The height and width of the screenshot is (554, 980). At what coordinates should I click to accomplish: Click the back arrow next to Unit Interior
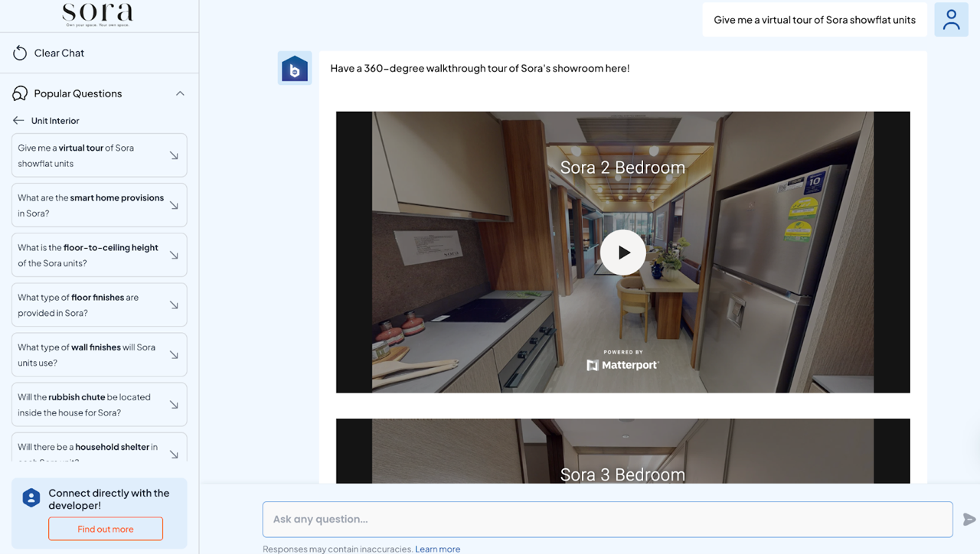click(x=17, y=120)
